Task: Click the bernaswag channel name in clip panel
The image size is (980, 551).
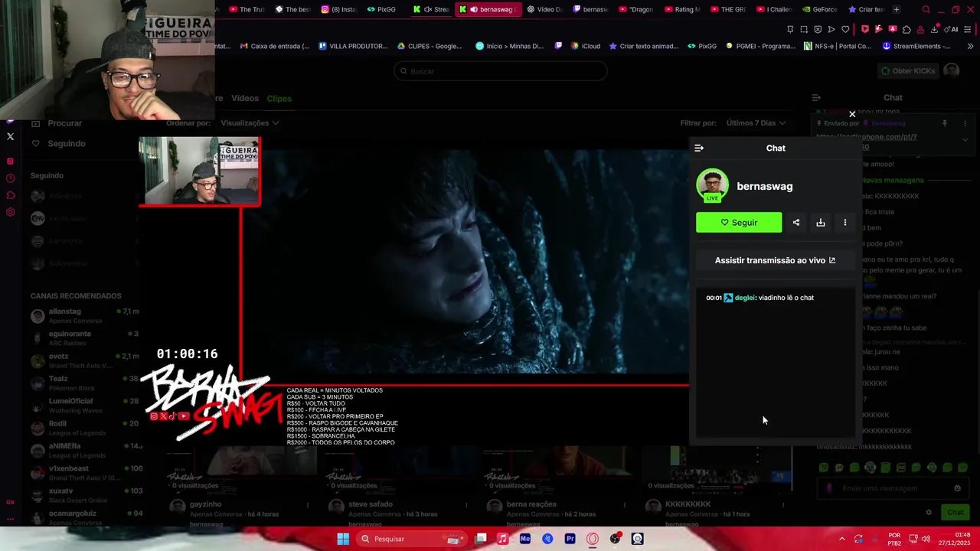Action: pyautogui.click(x=764, y=187)
